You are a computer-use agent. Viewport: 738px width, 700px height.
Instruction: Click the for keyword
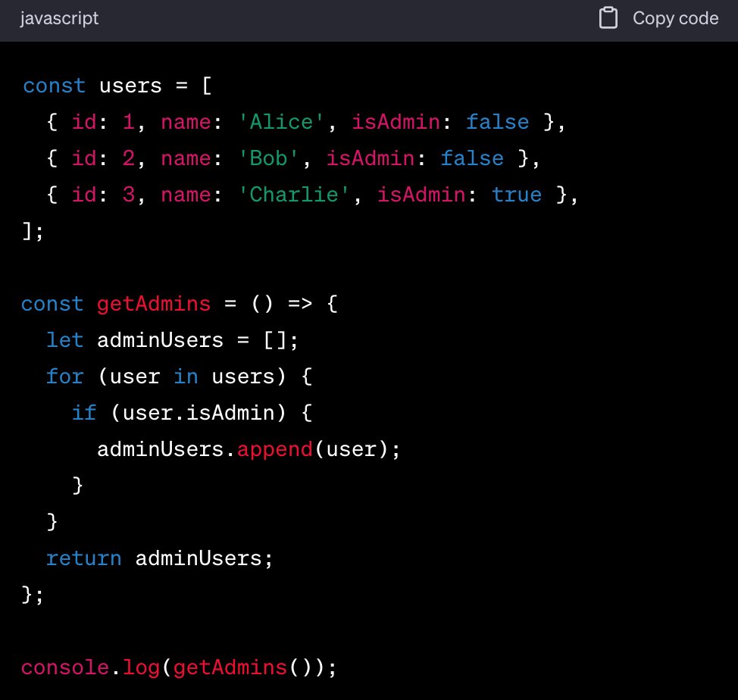65,377
